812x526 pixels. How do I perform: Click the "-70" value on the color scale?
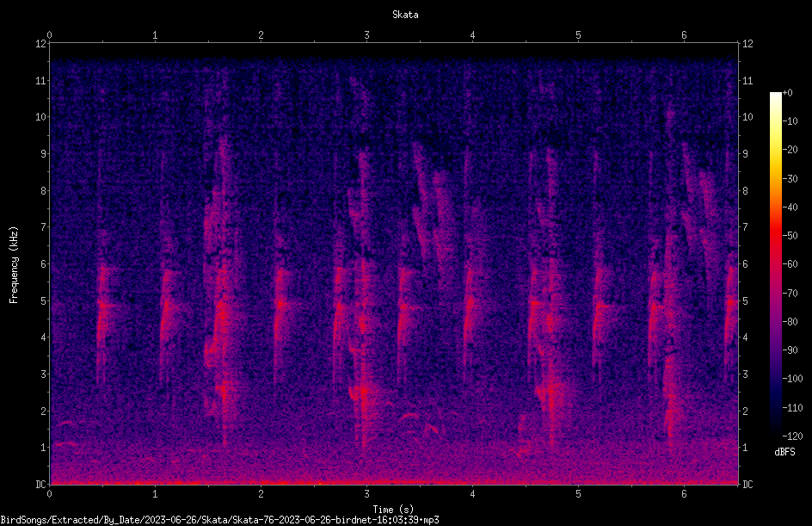(790, 294)
